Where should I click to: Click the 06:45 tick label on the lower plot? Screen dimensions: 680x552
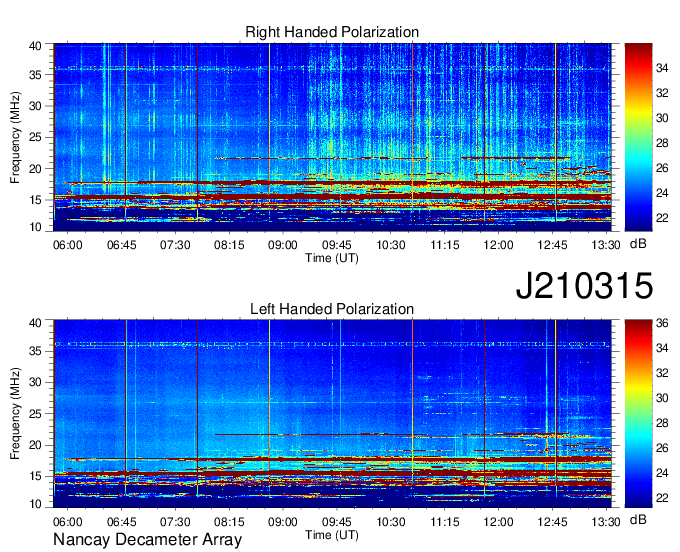[121, 522]
